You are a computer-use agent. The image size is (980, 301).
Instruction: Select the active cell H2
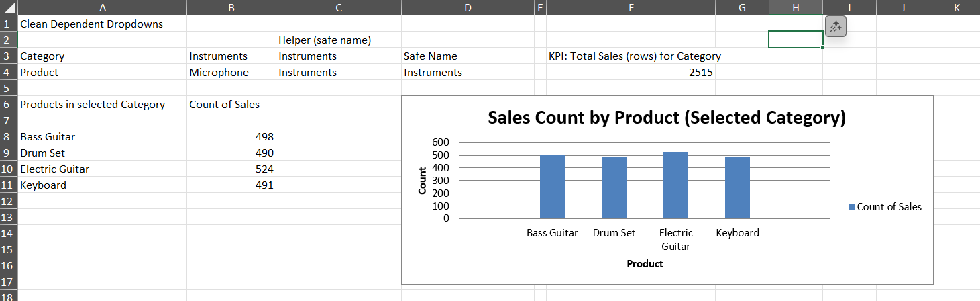coord(796,40)
